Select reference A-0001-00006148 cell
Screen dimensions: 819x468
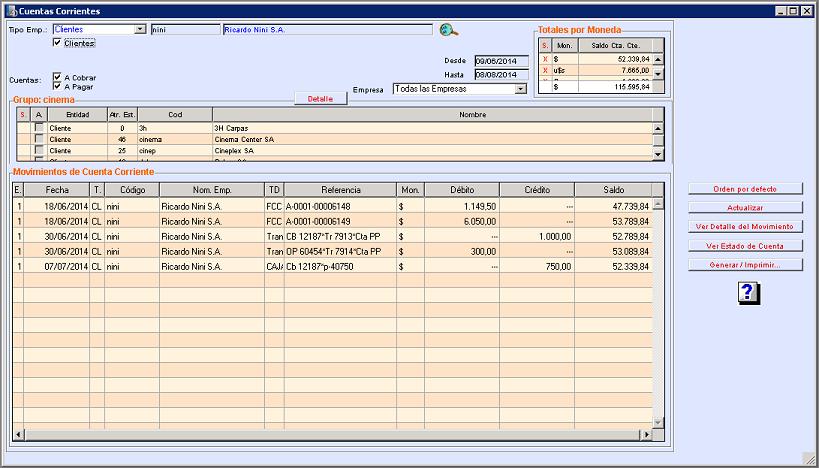coord(340,206)
